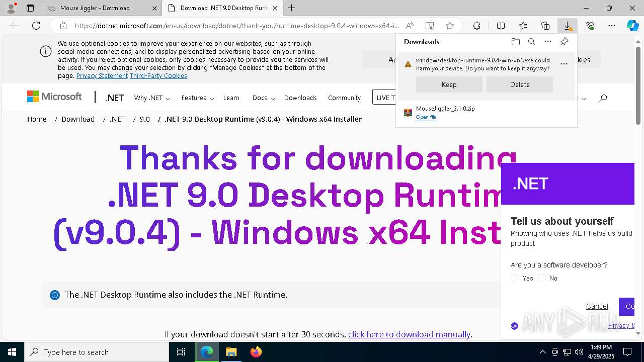Screen dimensions: 644x362
Task: Go to .NET breadcrumb
Action: coord(117,119)
